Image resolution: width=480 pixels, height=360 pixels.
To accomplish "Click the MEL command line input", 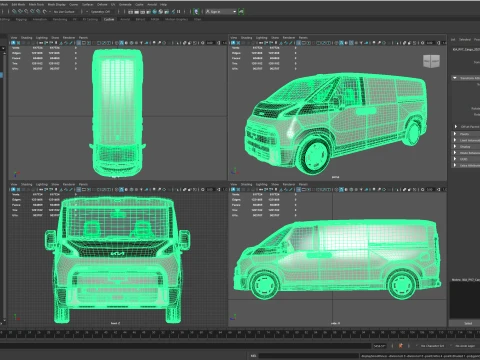I will coord(309,356).
